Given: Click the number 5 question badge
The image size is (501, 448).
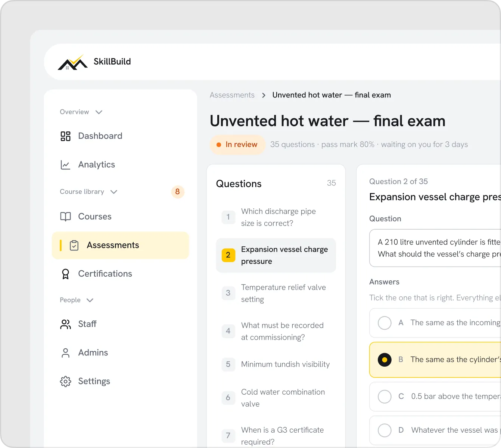Looking at the screenshot, I should point(228,364).
